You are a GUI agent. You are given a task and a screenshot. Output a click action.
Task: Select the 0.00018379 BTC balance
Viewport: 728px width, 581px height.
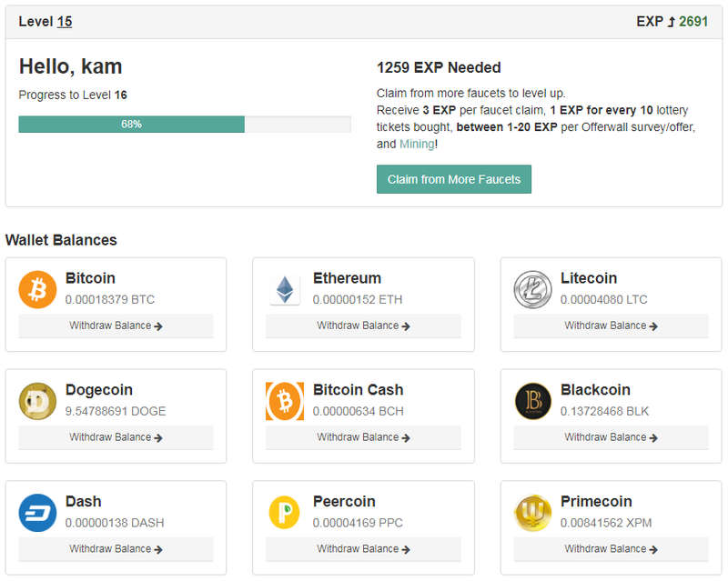[x=110, y=300]
